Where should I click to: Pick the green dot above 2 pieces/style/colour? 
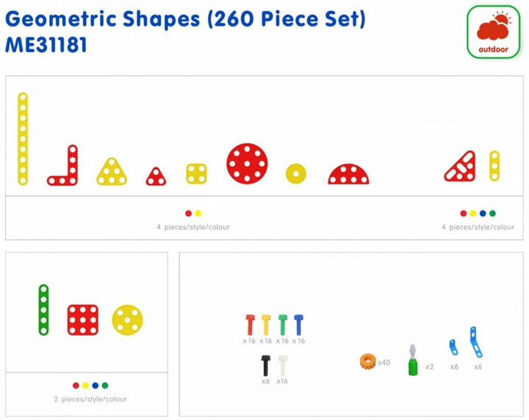click(105, 385)
